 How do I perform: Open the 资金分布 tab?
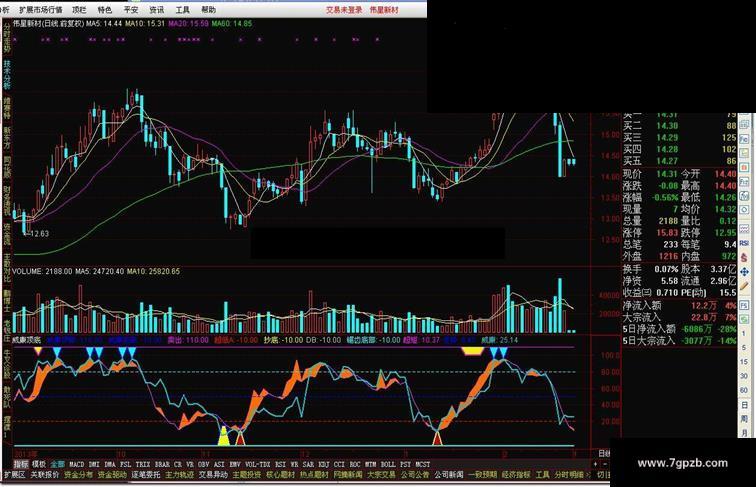click(x=79, y=475)
